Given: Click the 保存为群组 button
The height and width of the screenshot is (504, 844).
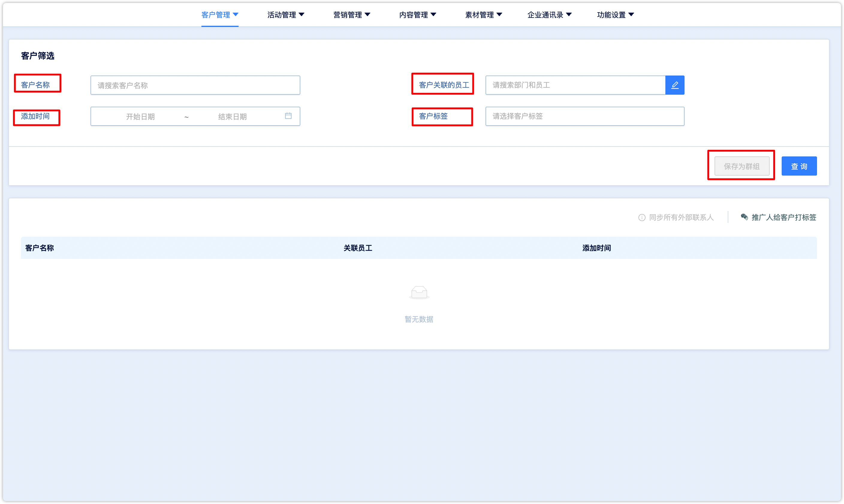Looking at the screenshot, I should (741, 166).
